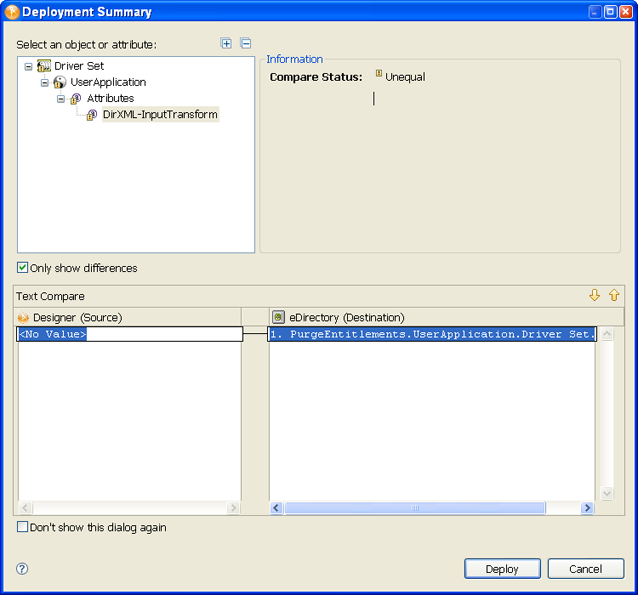The height and width of the screenshot is (595, 638).
Task: Click the vertical scrollbar down arrow
Action: tap(607, 494)
